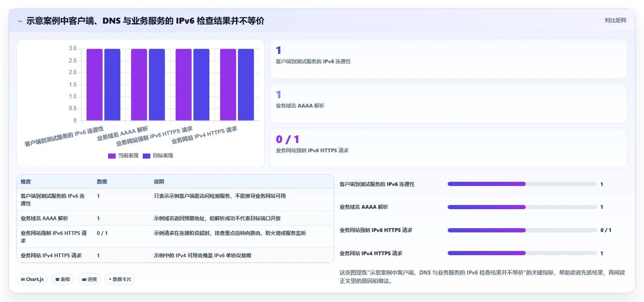Click the 表格 tag chip
The image size is (644, 302).
62,279
